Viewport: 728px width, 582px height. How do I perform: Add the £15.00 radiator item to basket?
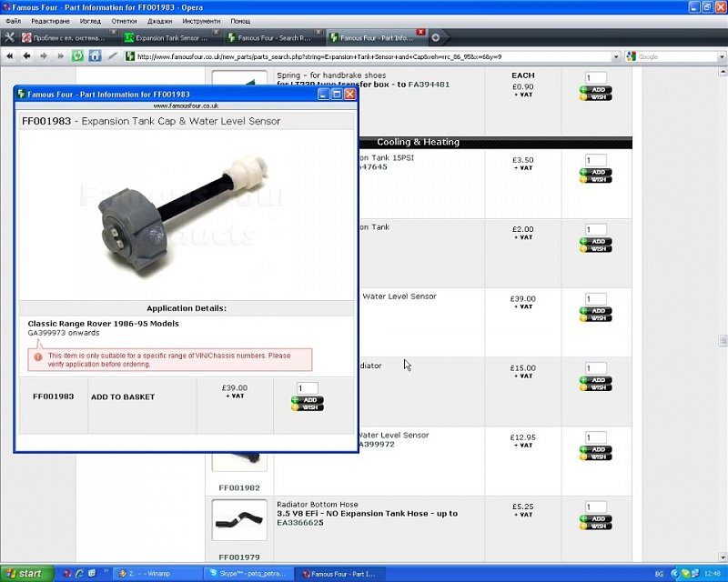596,380
